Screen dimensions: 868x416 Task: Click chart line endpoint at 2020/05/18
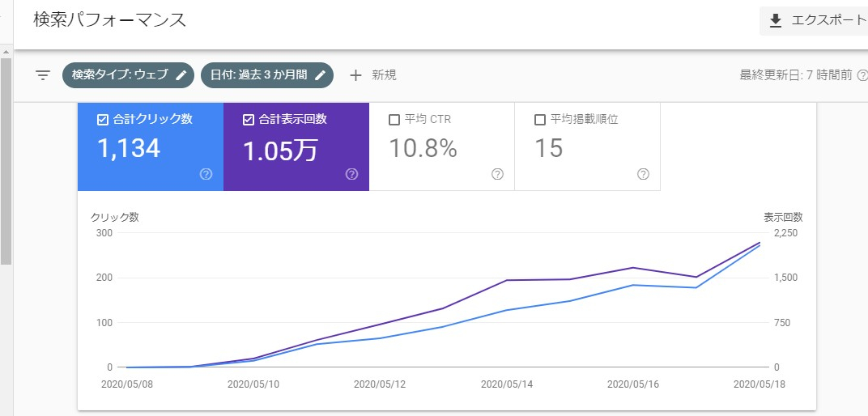759,243
